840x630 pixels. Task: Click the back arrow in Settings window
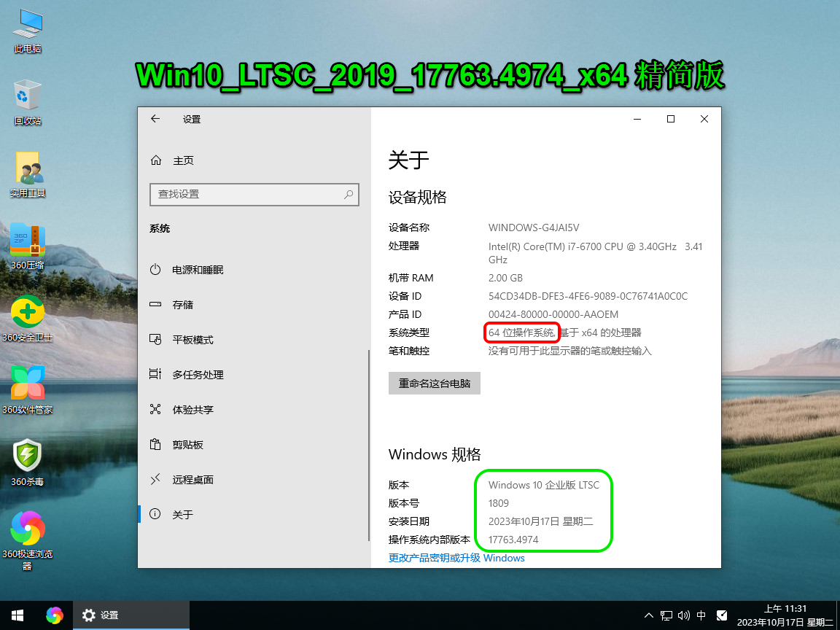click(x=155, y=119)
